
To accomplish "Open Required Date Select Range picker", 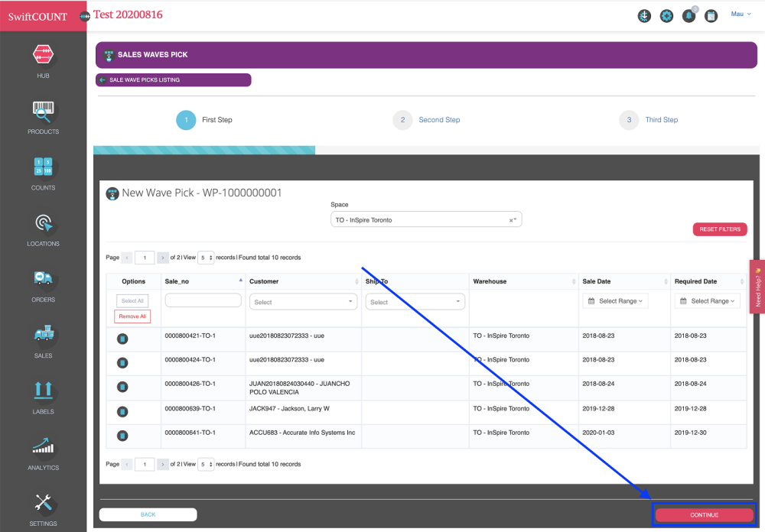I will click(708, 301).
